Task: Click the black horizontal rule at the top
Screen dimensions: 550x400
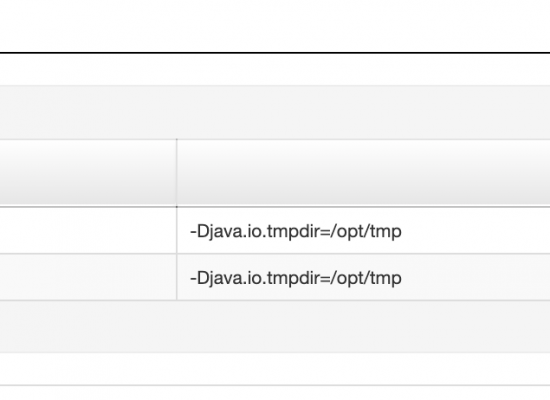Action: (275, 53)
